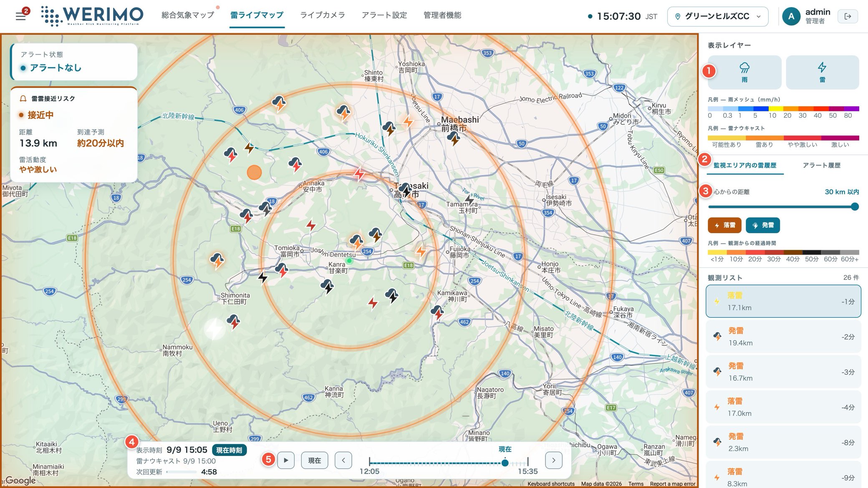
Task: Toggle the 発雷 filter chip
Action: (763, 225)
